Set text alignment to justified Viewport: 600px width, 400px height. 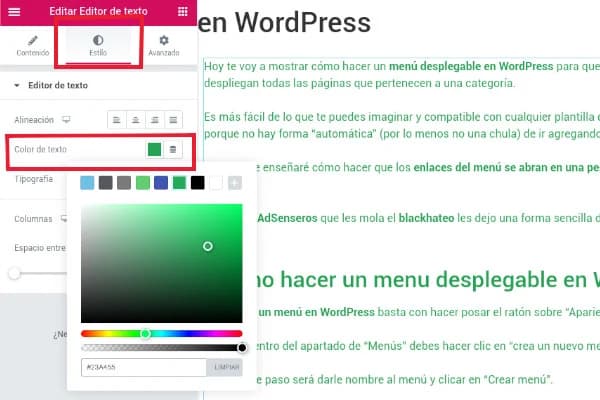[173, 120]
